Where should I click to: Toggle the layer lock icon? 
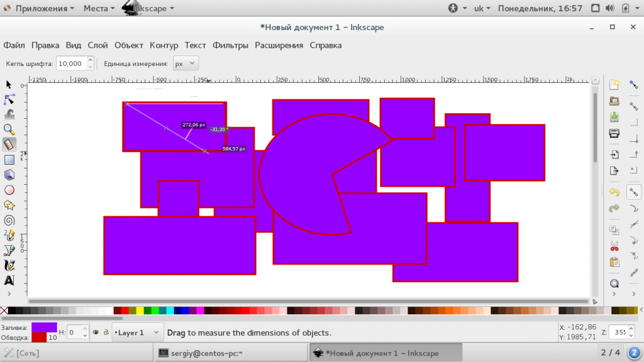pos(106,332)
